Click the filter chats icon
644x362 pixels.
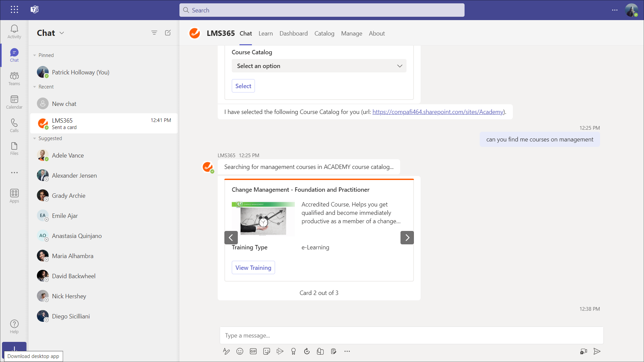point(154,33)
